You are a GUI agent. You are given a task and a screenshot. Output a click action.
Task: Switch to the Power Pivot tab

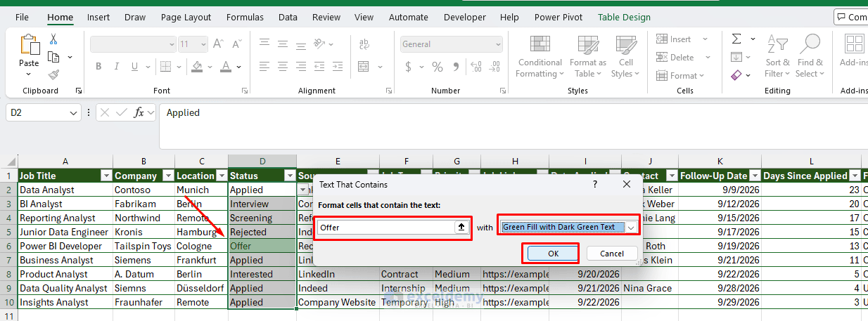[559, 17]
